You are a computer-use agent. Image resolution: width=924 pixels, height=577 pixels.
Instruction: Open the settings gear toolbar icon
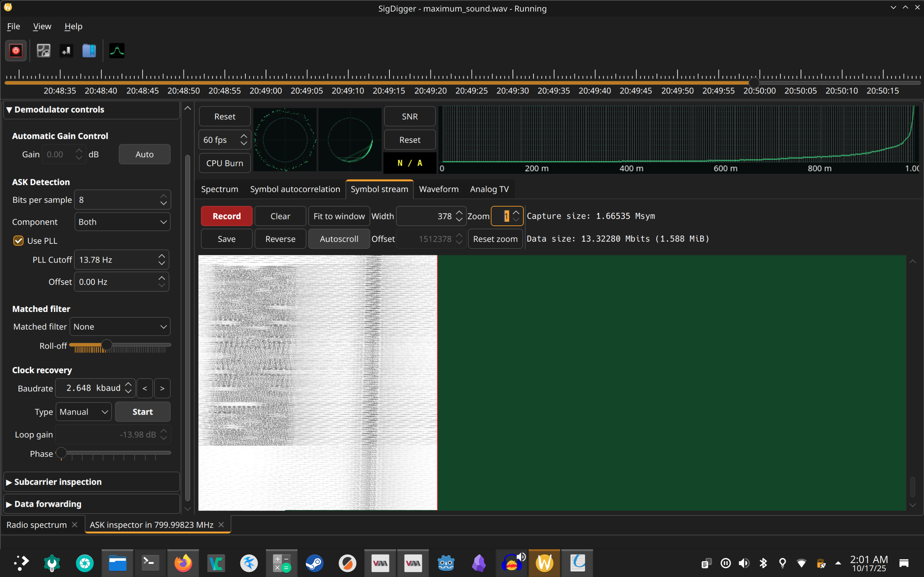pos(43,51)
